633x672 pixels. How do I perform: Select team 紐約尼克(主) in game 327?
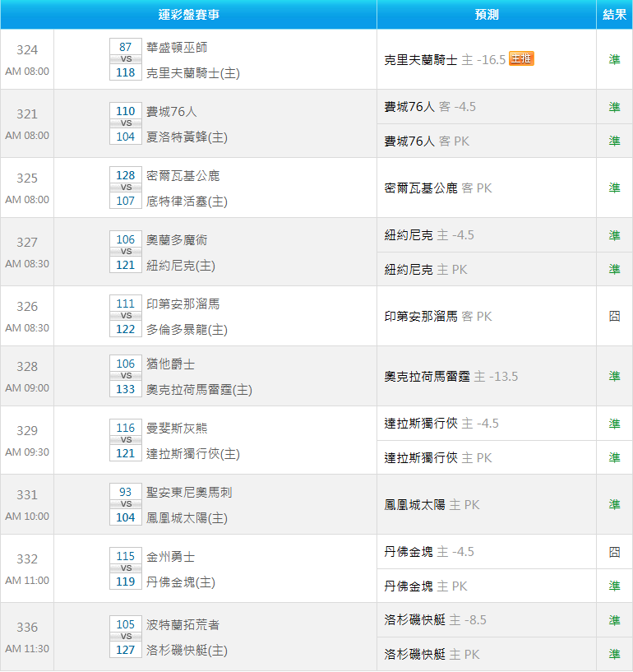181,266
